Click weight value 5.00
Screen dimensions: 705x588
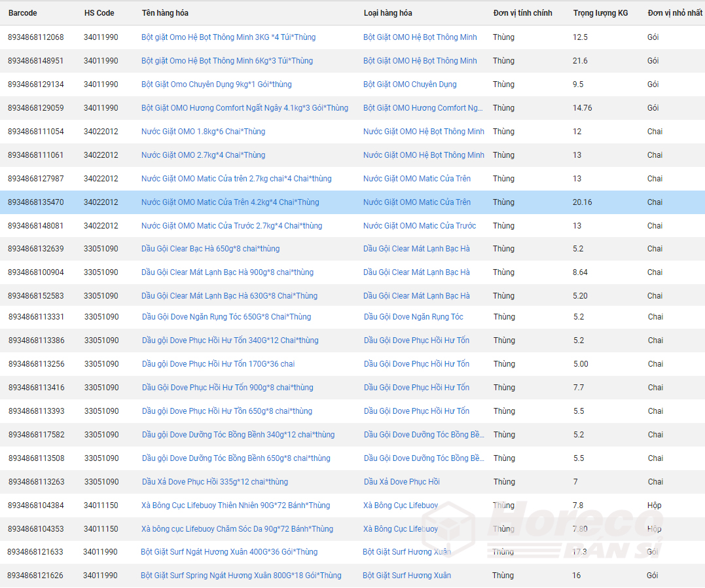(581, 364)
